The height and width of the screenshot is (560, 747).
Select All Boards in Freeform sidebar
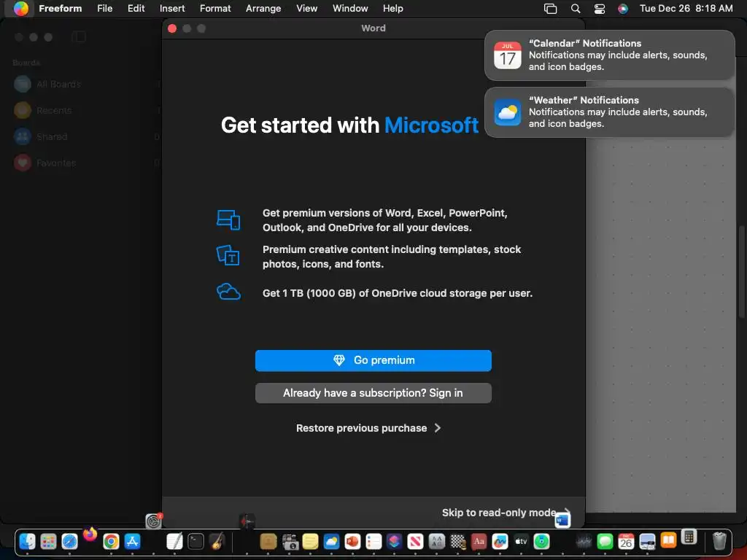pyautogui.click(x=58, y=85)
